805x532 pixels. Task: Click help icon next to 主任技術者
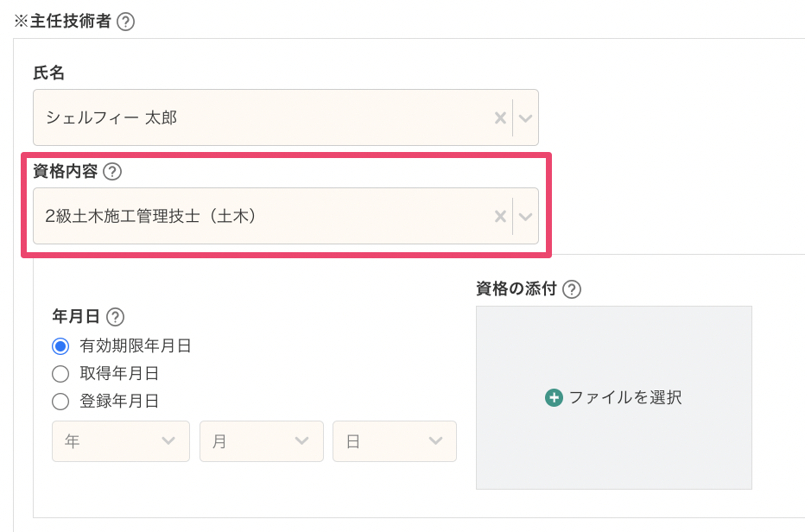coord(125,22)
